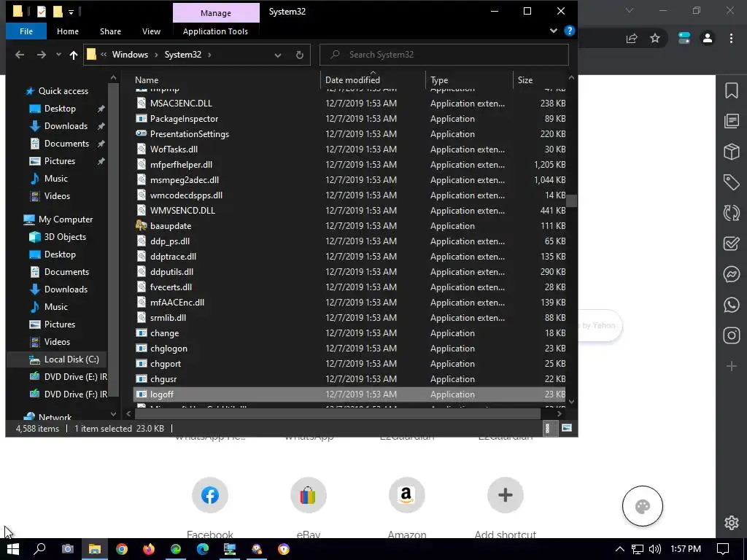Image resolution: width=747 pixels, height=560 pixels.
Task: Select the MSAC3ENC.DLL file
Action: [181, 104]
